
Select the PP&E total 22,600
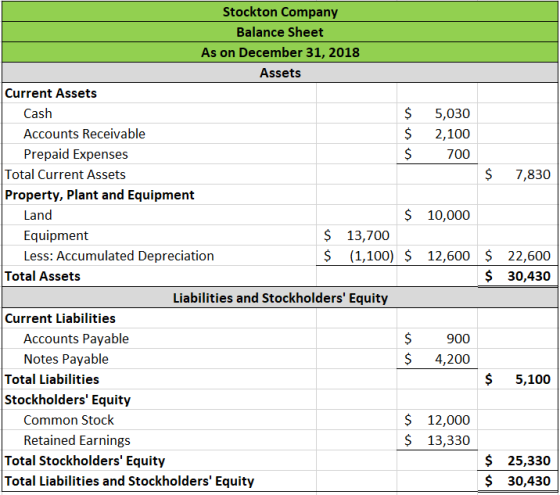pos(529,256)
